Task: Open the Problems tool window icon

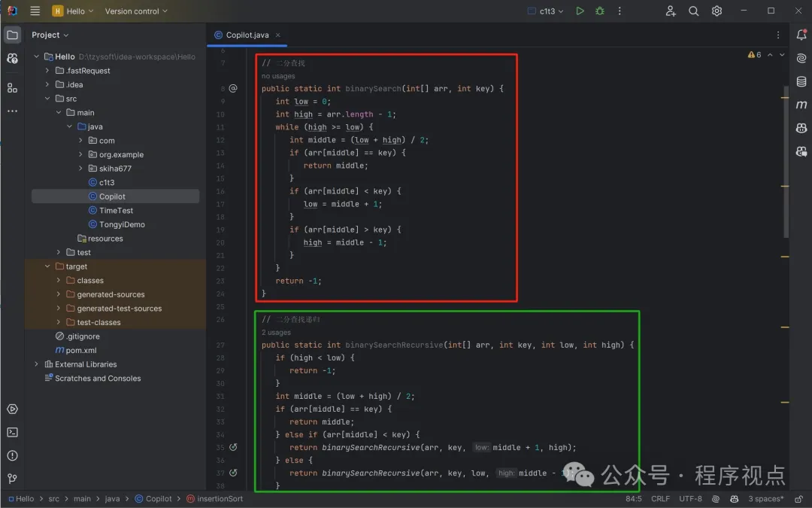Action: click(13, 455)
